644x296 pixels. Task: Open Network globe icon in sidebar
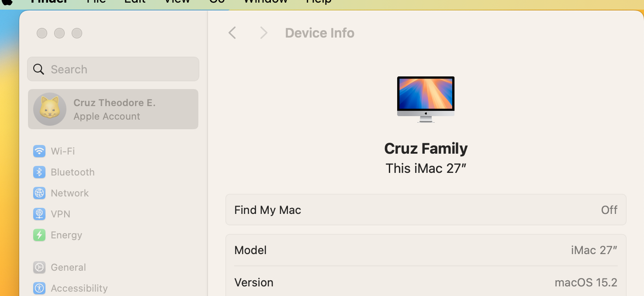pos(39,193)
